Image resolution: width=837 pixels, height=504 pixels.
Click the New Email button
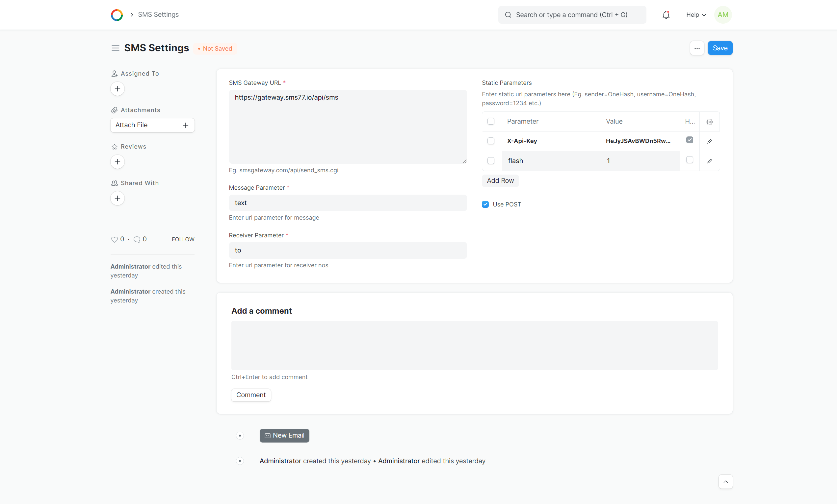pyautogui.click(x=284, y=435)
